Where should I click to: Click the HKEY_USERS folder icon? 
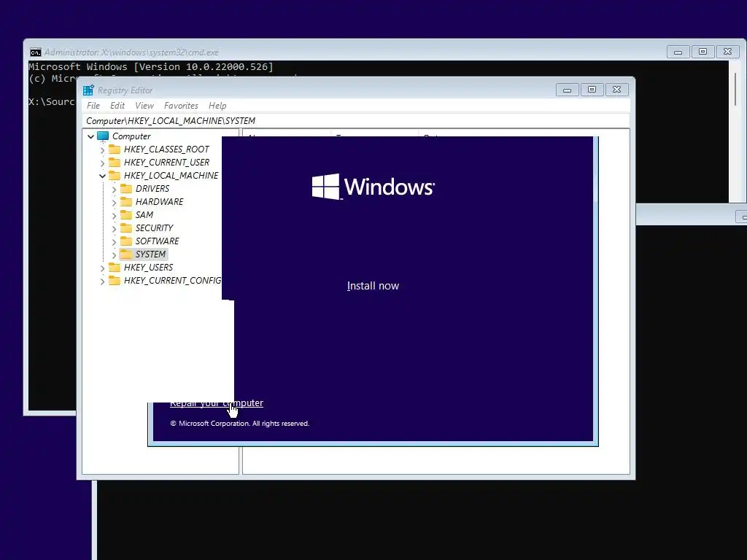tap(115, 267)
